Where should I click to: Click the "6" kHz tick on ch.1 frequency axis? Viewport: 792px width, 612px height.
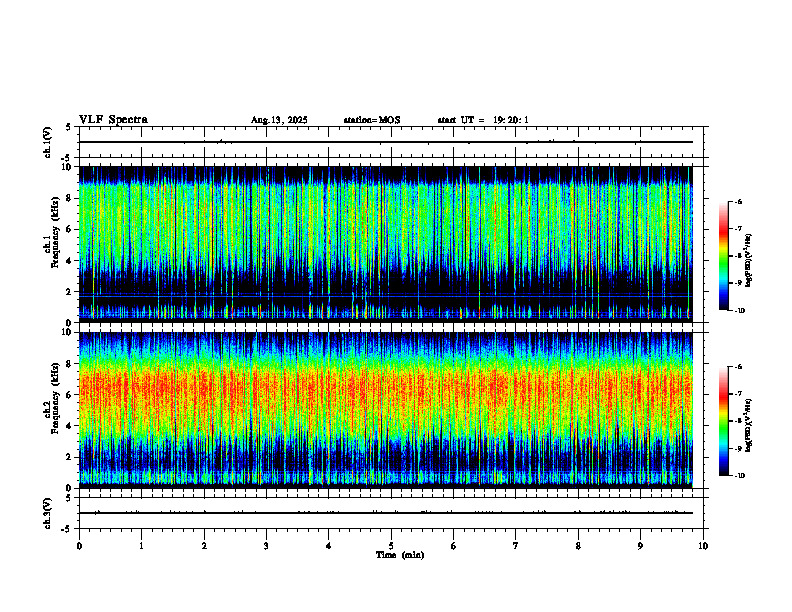pyautogui.click(x=70, y=229)
